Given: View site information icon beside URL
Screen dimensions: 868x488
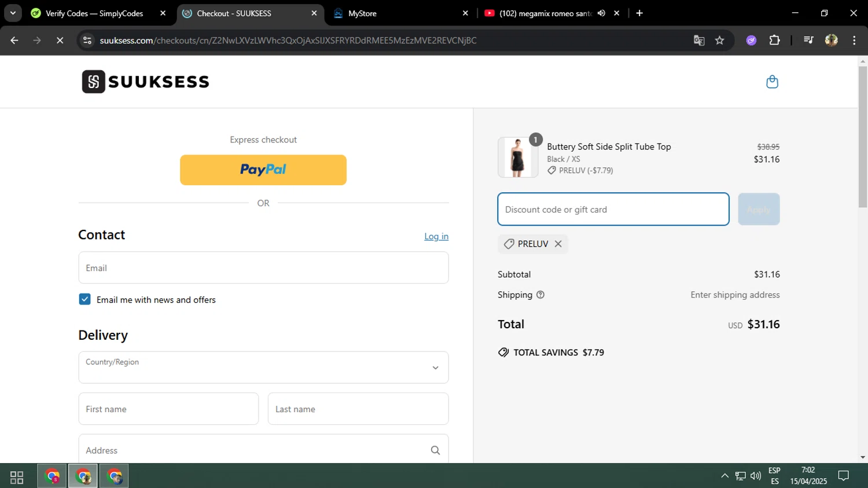Looking at the screenshot, I should (87, 40).
